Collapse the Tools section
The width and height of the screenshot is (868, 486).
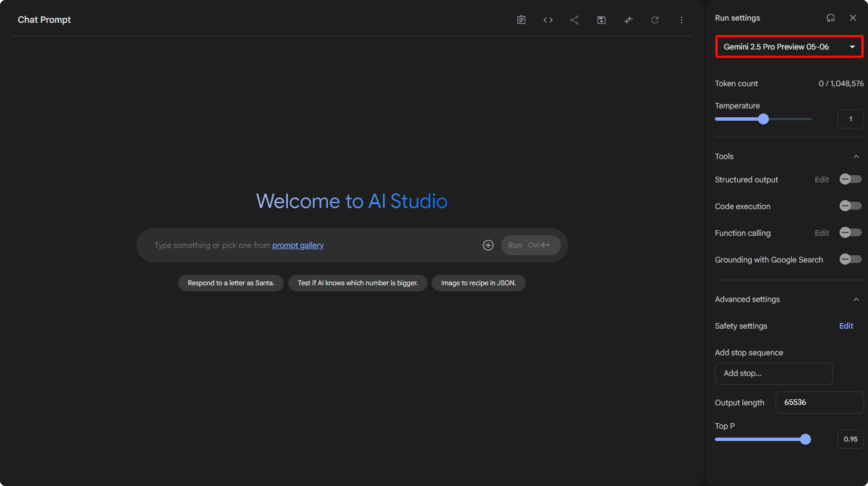856,157
